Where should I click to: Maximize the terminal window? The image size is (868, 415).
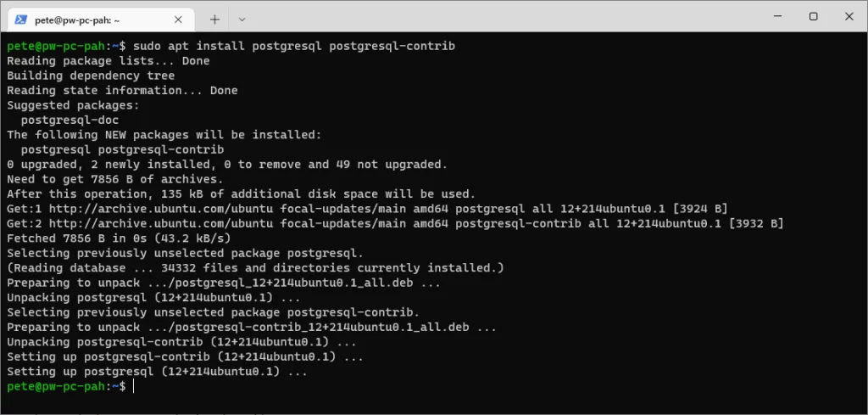813,17
